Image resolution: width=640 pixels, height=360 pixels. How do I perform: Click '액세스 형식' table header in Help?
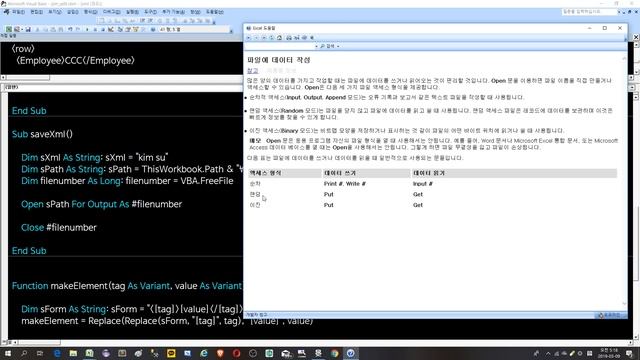(x=265, y=173)
